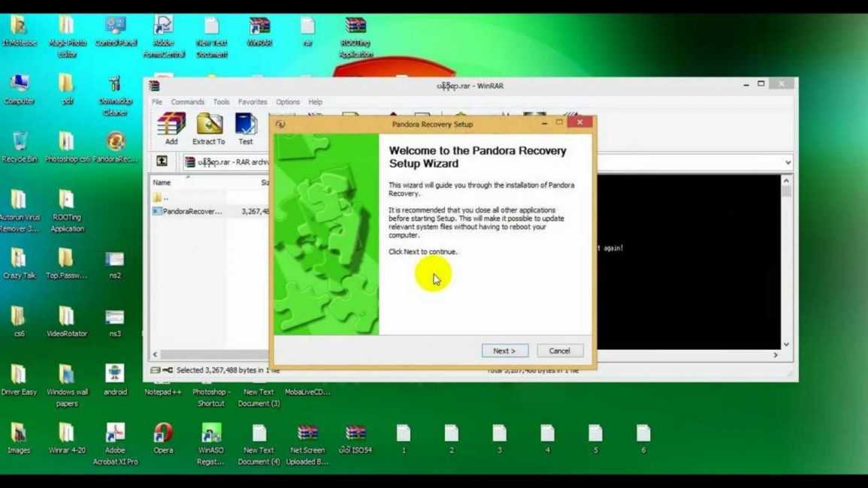Screen dimensions: 868x488
Task: Open the Driver Easy desktop icon
Action: click(19, 379)
